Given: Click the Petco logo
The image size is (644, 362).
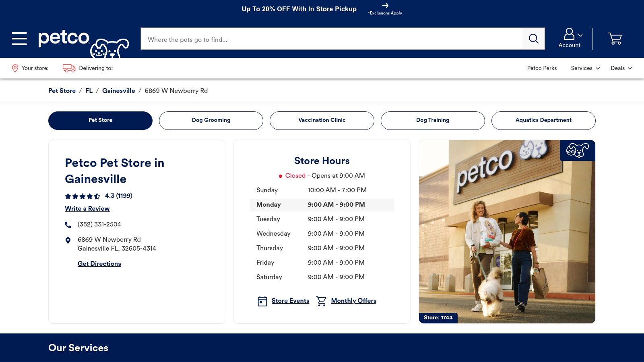Looking at the screenshot, I should coord(84,43).
